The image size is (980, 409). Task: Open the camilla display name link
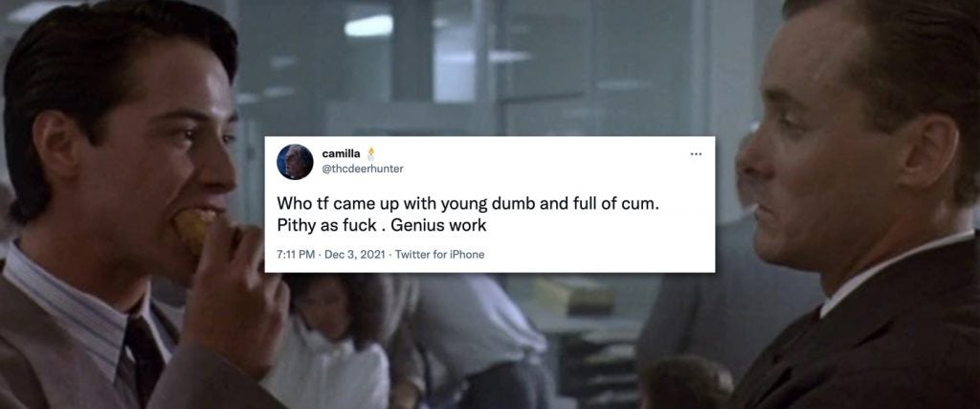341,154
